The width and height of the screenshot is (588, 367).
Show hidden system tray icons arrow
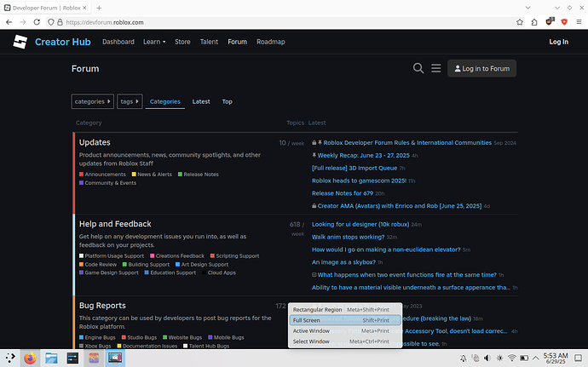535,358
